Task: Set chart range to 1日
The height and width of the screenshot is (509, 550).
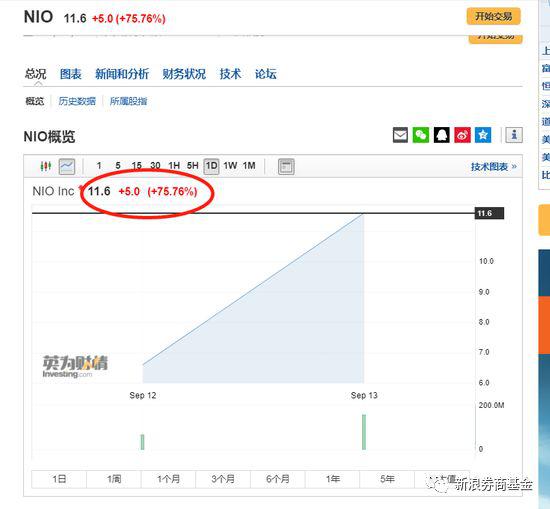Action: (59, 479)
